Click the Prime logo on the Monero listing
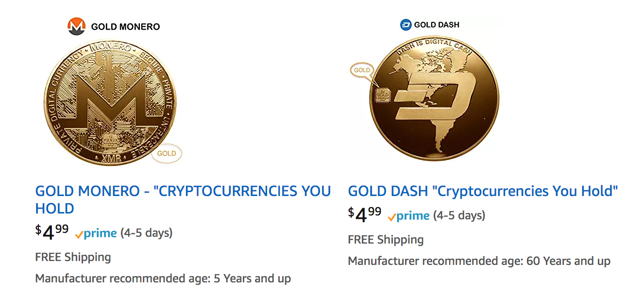644x295 pixels. tap(96, 233)
